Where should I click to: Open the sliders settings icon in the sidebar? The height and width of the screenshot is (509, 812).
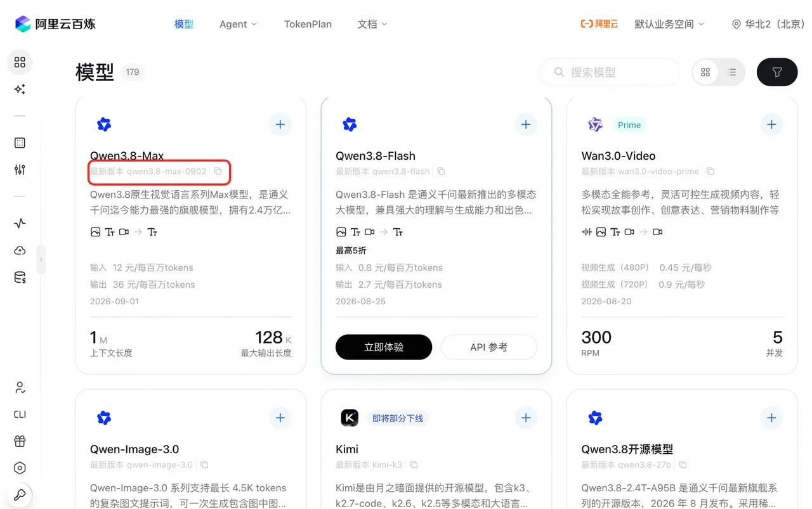tap(20, 169)
